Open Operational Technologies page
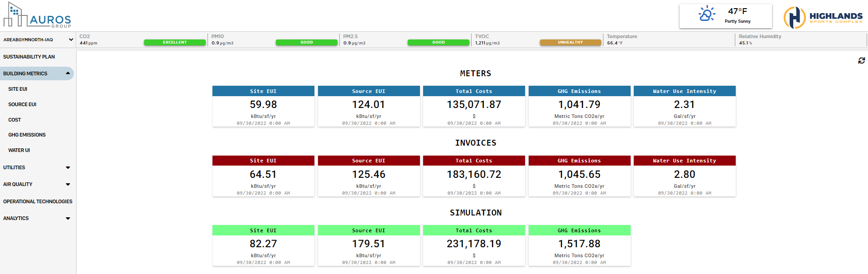The width and height of the screenshot is (868, 274). [38, 201]
